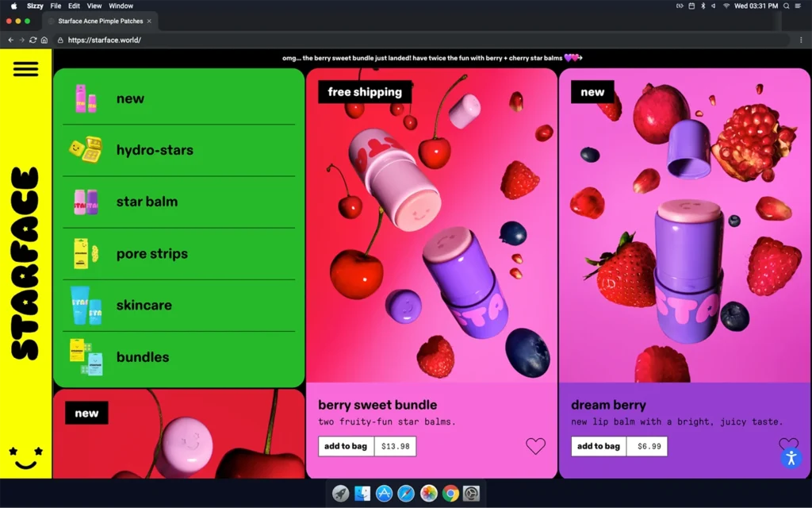Toggle the dream berry wishlist heart
This screenshot has height=508, width=812.
point(787,444)
